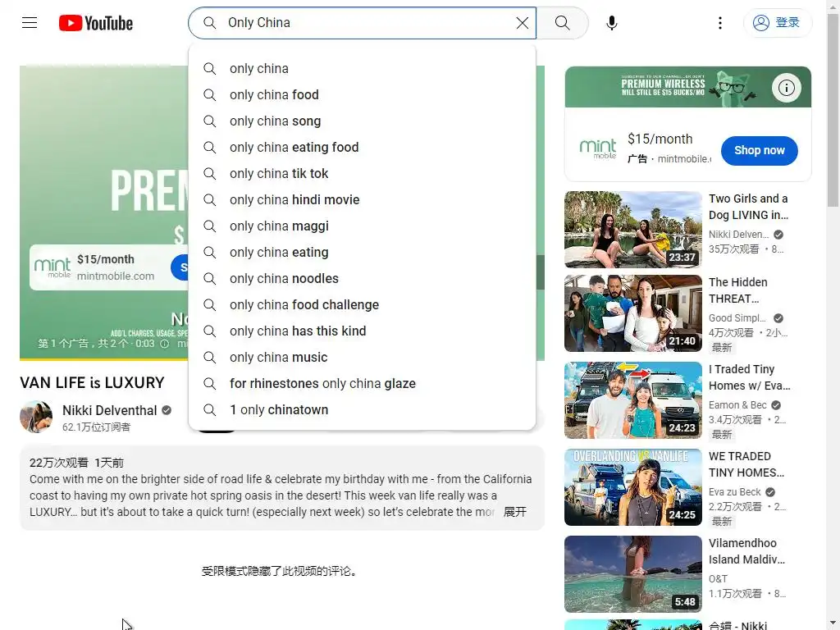The width and height of the screenshot is (840, 630).
Task: Choose suggestion 'only china has this kind'
Action: point(362,331)
